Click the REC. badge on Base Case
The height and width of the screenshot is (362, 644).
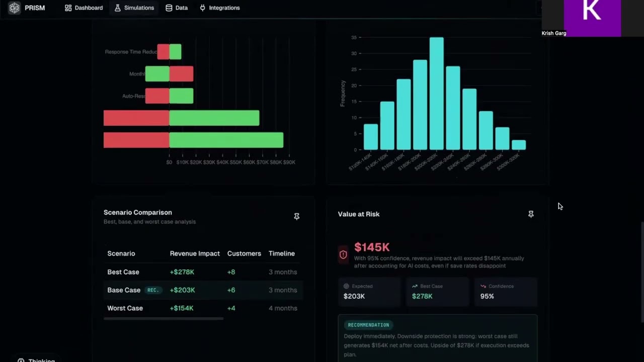[x=153, y=290]
